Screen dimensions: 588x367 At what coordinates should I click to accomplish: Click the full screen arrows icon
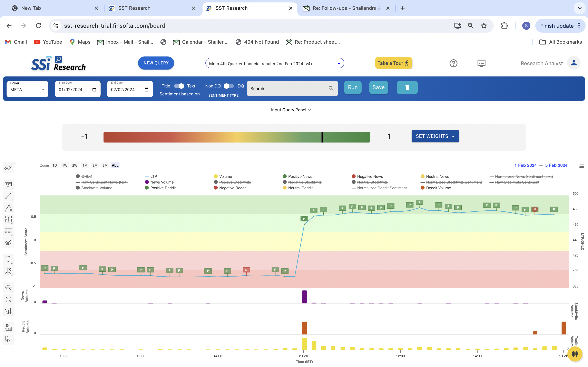pos(8,299)
